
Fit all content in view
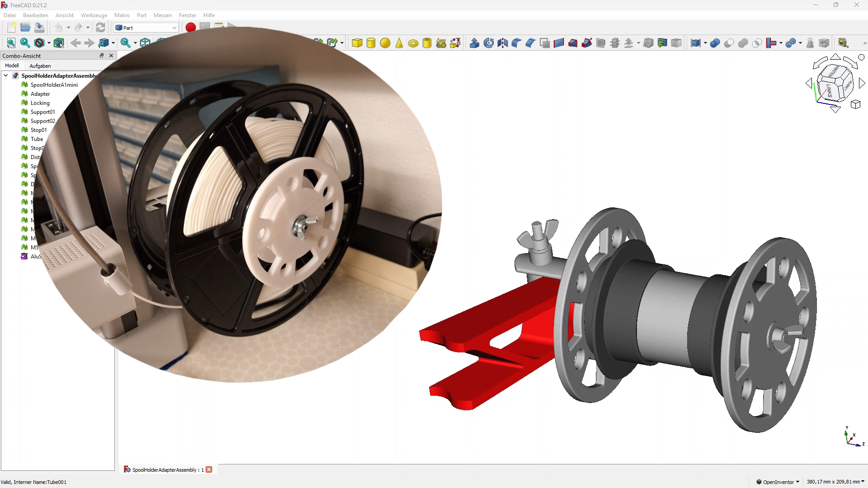tap(11, 43)
